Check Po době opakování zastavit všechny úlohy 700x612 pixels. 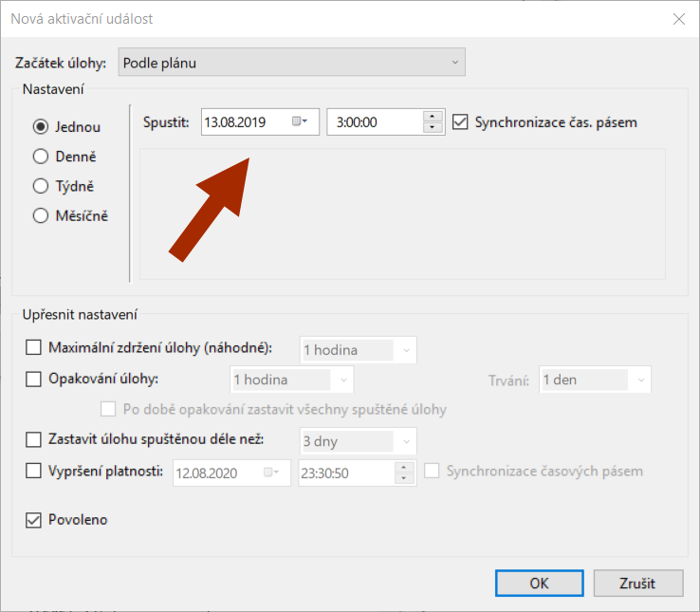coord(108,409)
